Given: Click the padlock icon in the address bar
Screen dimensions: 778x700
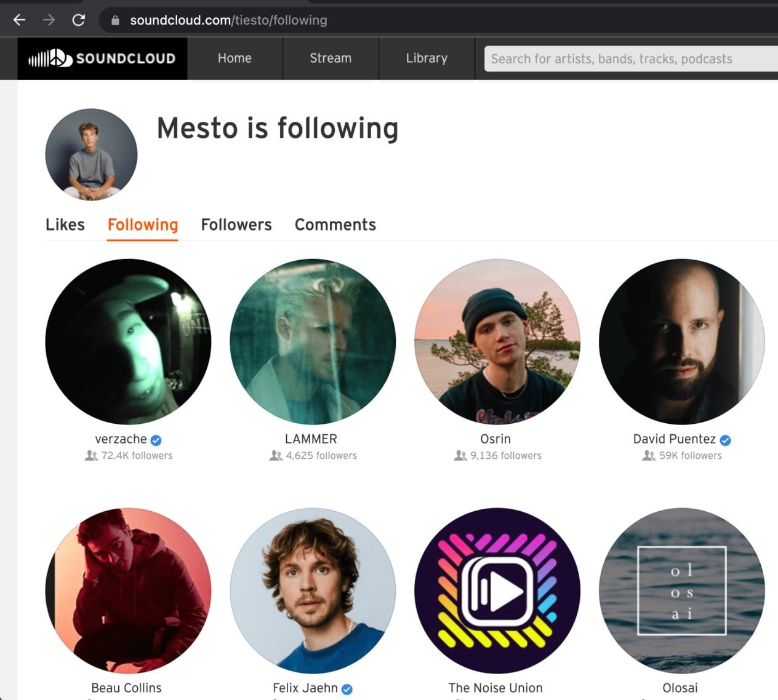Looking at the screenshot, I should click(114, 20).
